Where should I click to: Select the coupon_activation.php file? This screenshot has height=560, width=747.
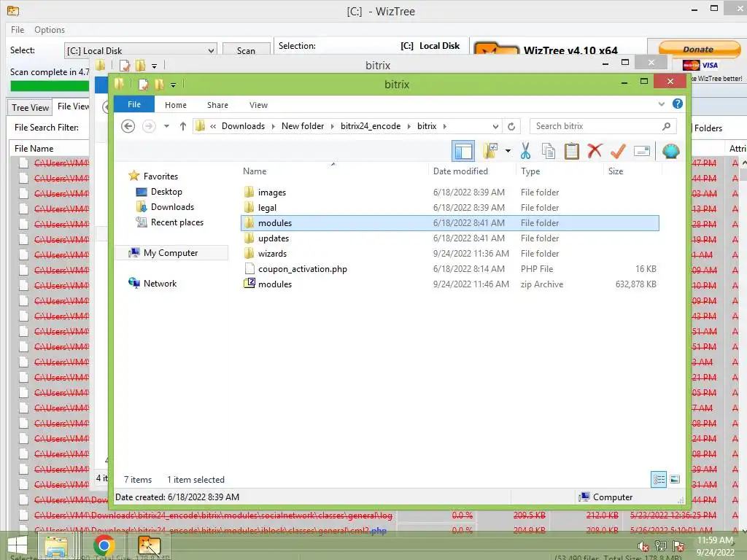click(x=449, y=268)
